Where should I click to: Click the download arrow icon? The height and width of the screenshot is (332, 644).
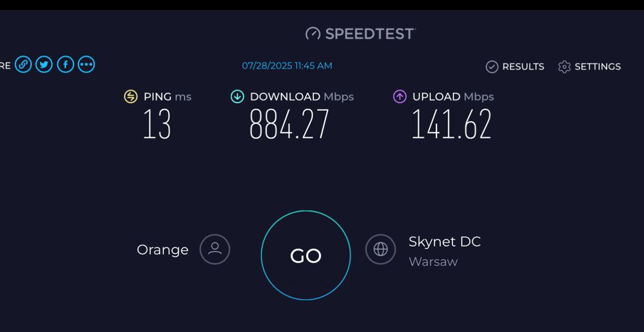237,97
